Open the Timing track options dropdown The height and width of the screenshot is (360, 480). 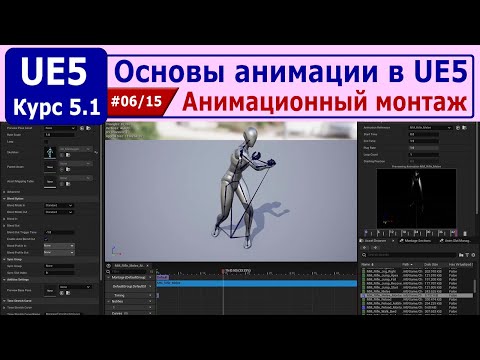tap(150, 295)
